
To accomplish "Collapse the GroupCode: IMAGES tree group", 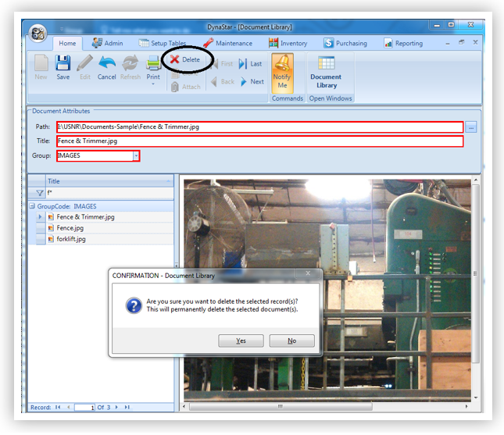I will click(x=31, y=206).
